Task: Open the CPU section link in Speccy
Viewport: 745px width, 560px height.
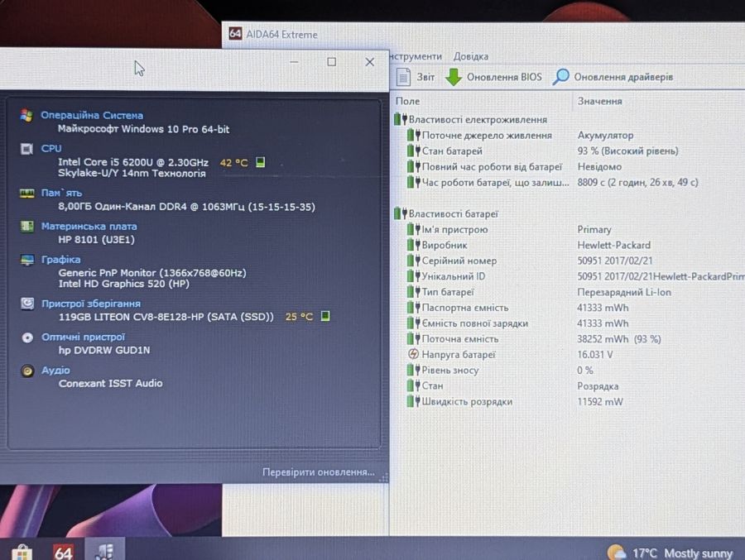Action: click(51, 149)
